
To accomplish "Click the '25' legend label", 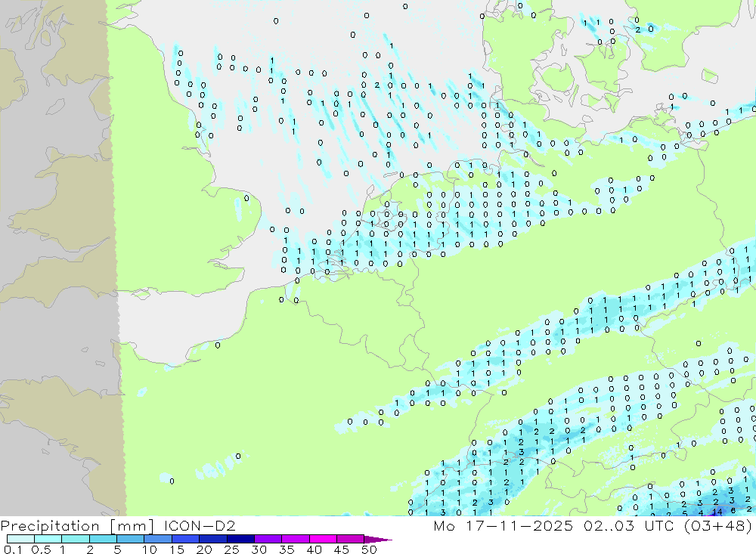I will point(231,549).
